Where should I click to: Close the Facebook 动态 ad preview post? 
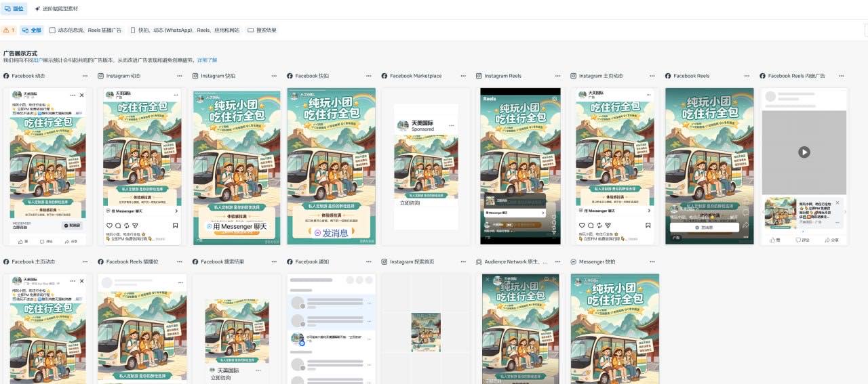point(82,95)
